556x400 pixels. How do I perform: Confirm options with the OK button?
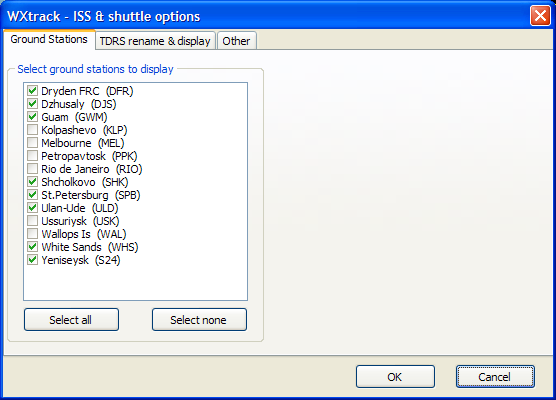(395, 377)
